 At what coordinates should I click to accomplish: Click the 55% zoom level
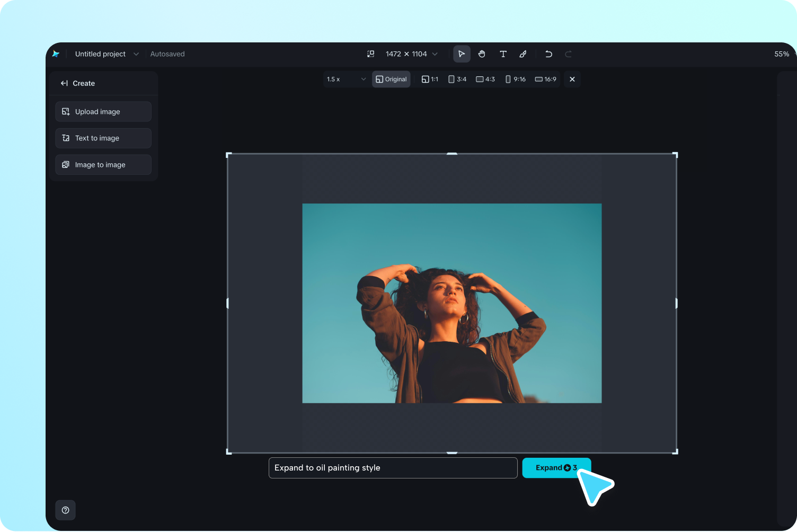pyautogui.click(x=782, y=54)
